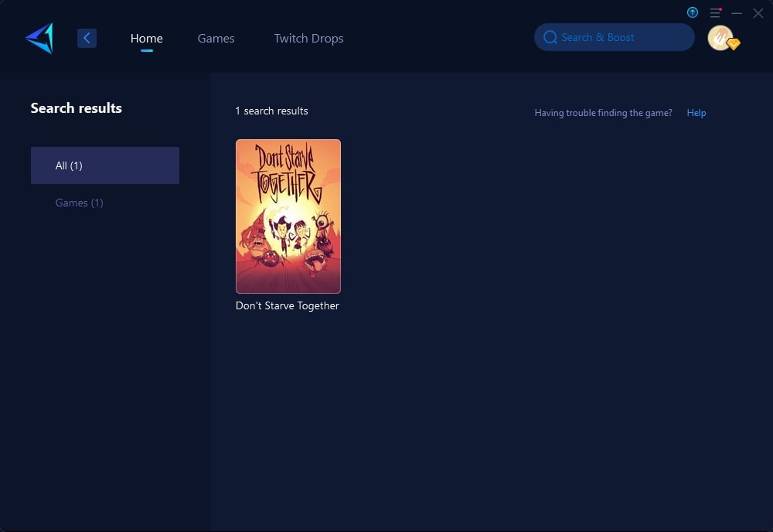Viewport: 773px width, 532px height.
Task: Open Don't Starve Together cover art
Action: [x=288, y=217]
